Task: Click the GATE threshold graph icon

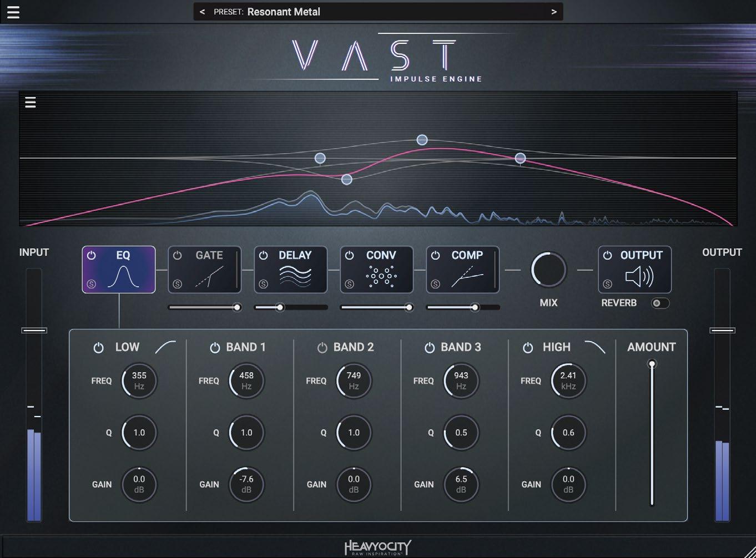Action: coord(209,276)
